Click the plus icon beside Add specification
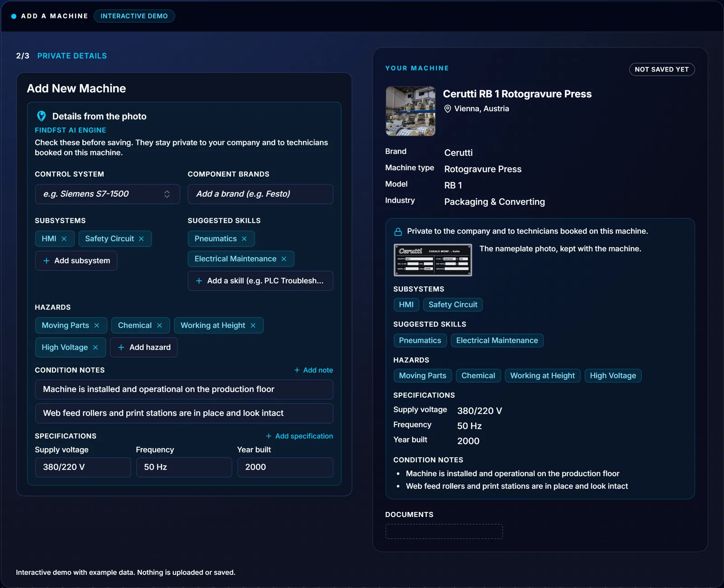Viewport: 724px width, 588px height. click(269, 436)
